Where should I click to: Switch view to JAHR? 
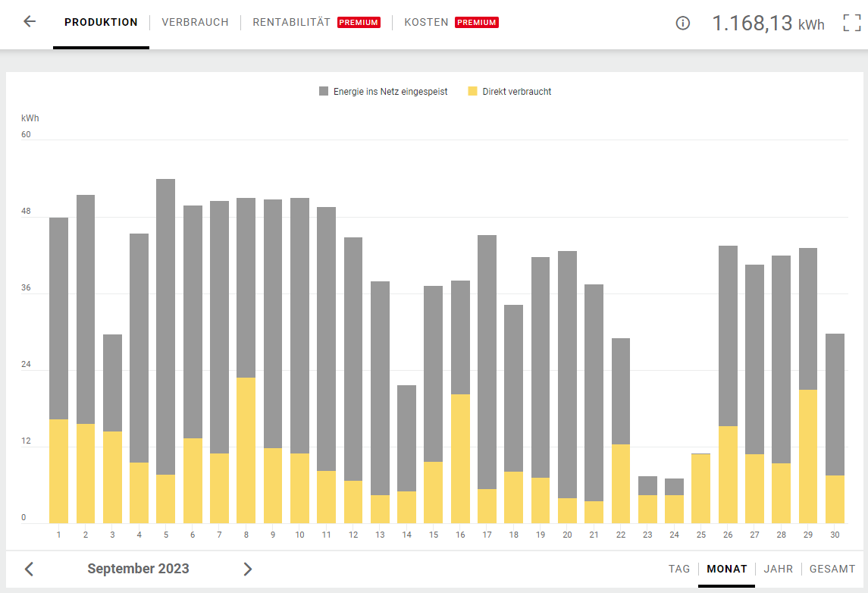coord(779,569)
